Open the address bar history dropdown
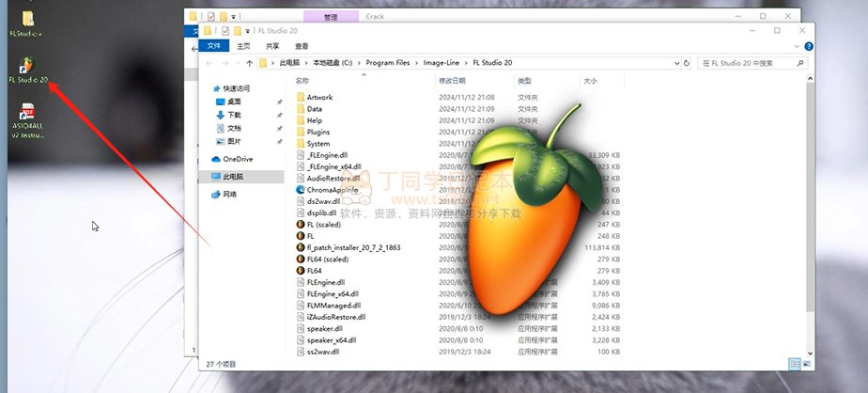 677,63
